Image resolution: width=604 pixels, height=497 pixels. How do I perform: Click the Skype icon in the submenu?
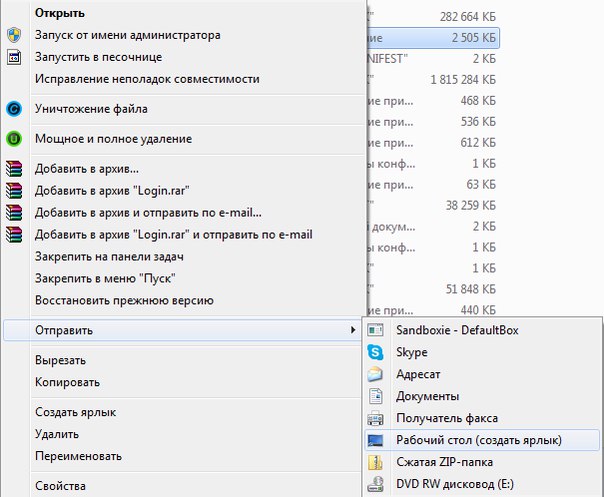(x=375, y=352)
